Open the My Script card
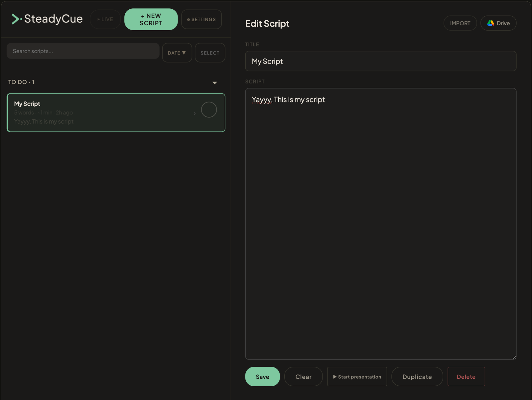The width and height of the screenshot is (532, 400). 116,113
